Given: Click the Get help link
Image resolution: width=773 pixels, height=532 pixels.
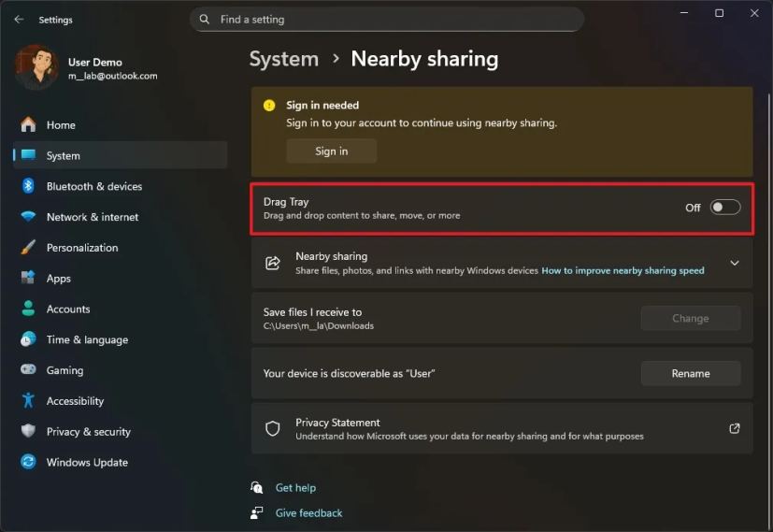Looking at the screenshot, I should (x=295, y=488).
